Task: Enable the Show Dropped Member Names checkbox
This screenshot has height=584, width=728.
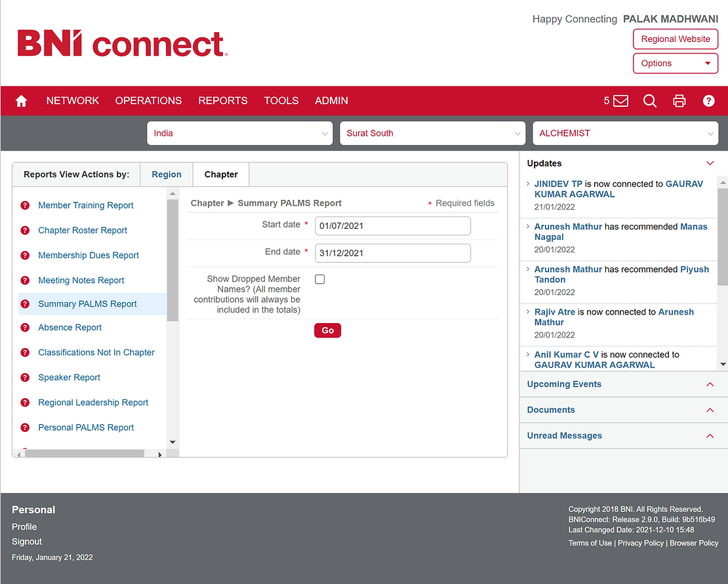Action: point(320,279)
